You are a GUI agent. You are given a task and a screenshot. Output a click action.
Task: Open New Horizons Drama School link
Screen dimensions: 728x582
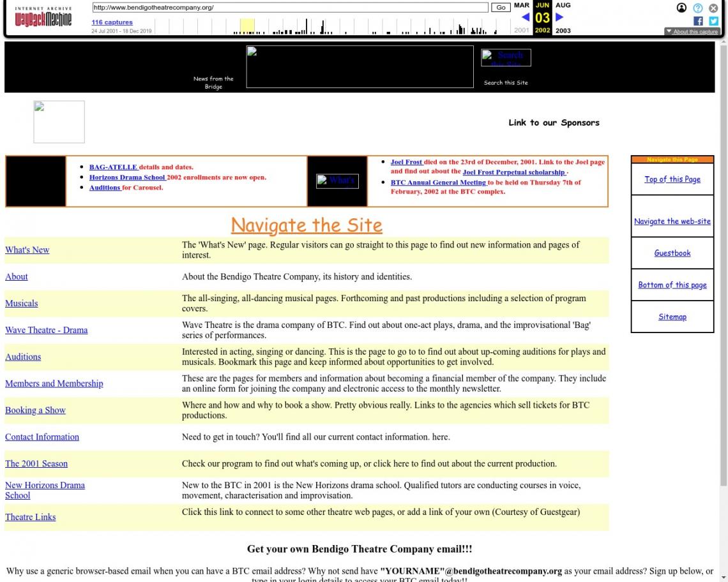[45, 490]
